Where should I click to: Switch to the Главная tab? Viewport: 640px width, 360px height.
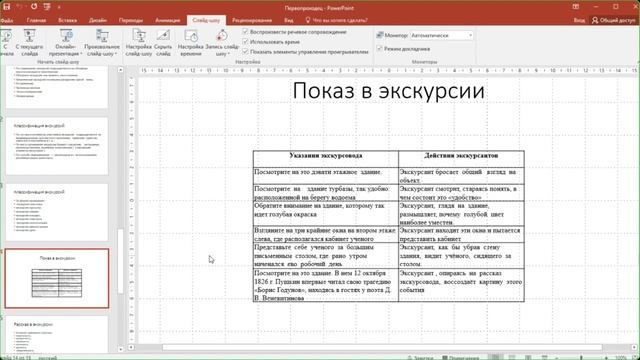(x=36, y=20)
